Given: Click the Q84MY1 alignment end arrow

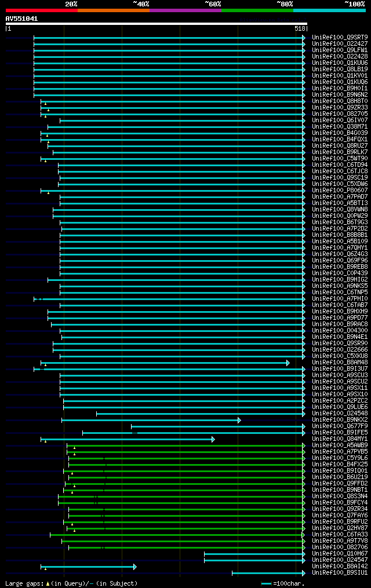Looking at the screenshot, I should (x=213, y=440).
